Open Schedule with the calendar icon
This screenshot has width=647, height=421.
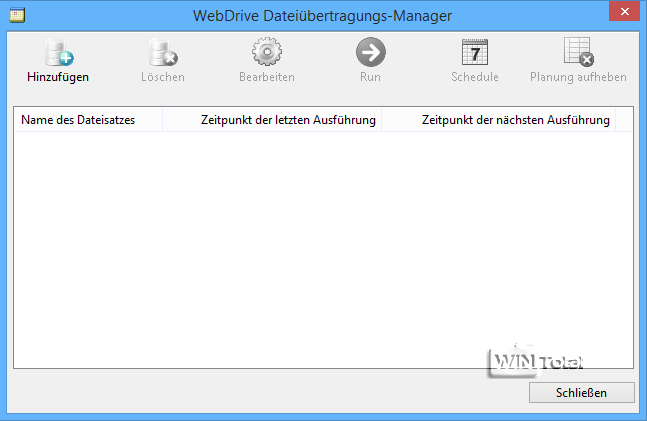[x=475, y=52]
